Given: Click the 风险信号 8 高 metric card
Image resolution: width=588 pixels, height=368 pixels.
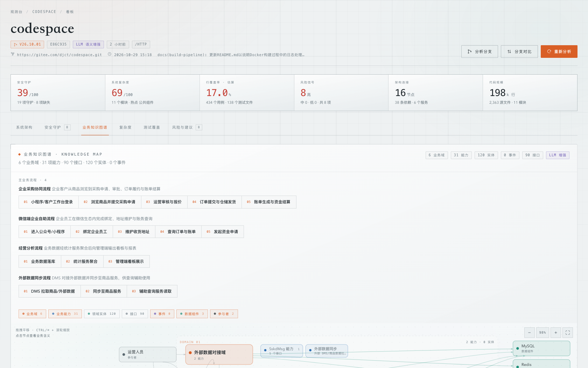Looking at the screenshot, I should click(x=341, y=93).
